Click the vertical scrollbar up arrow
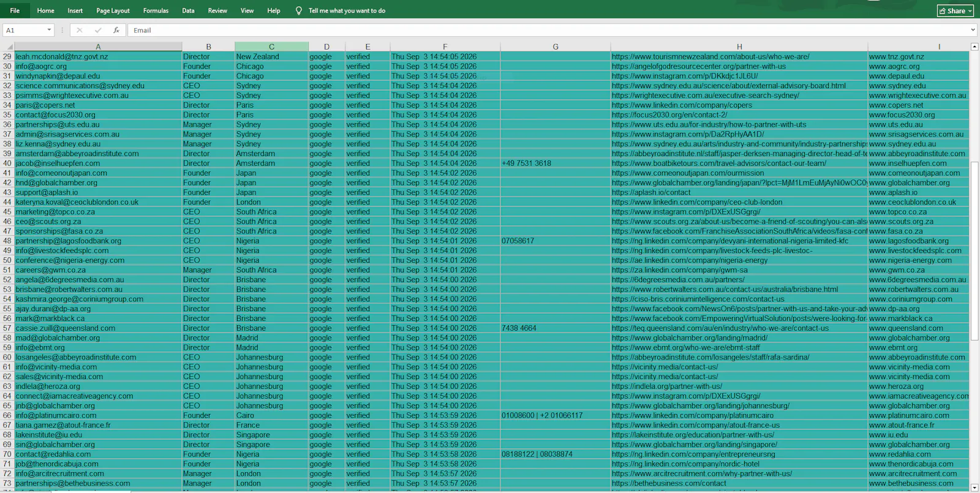 974,47
